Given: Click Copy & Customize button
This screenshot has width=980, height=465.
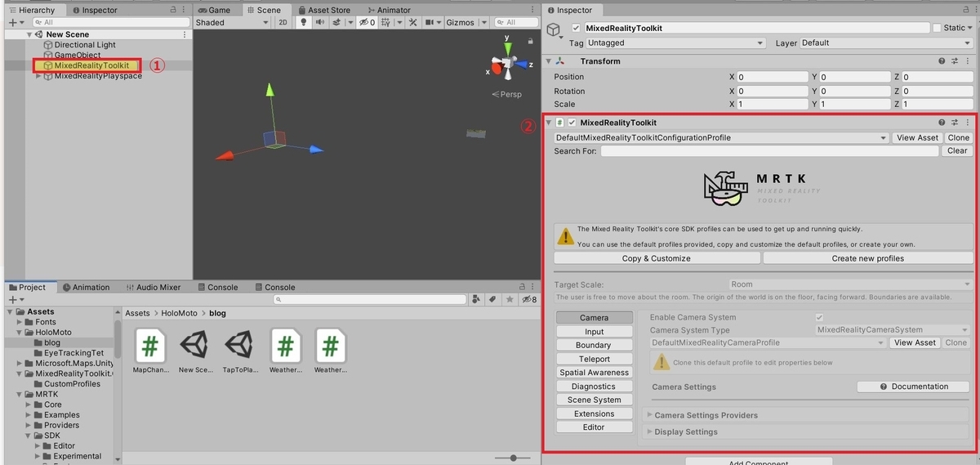Looking at the screenshot, I should pos(657,258).
